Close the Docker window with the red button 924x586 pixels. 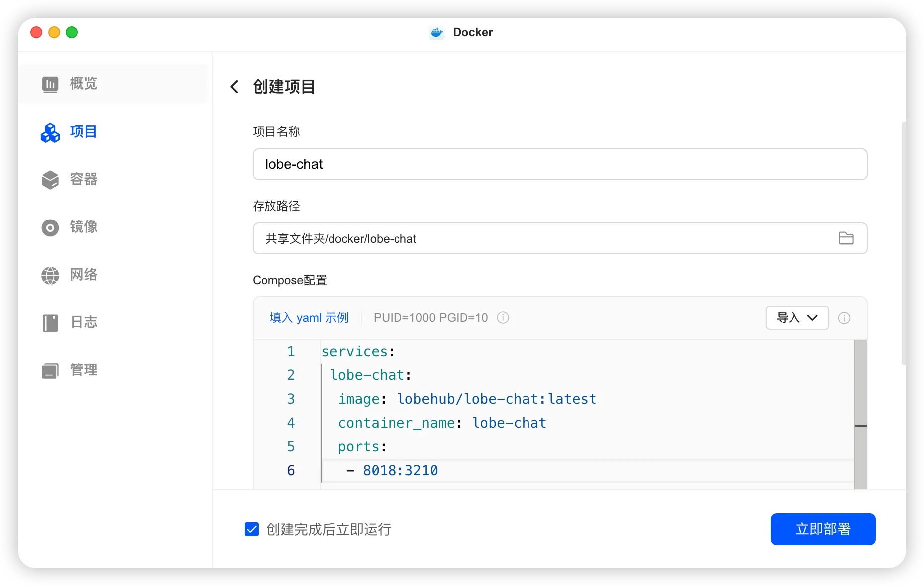pyautogui.click(x=36, y=32)
